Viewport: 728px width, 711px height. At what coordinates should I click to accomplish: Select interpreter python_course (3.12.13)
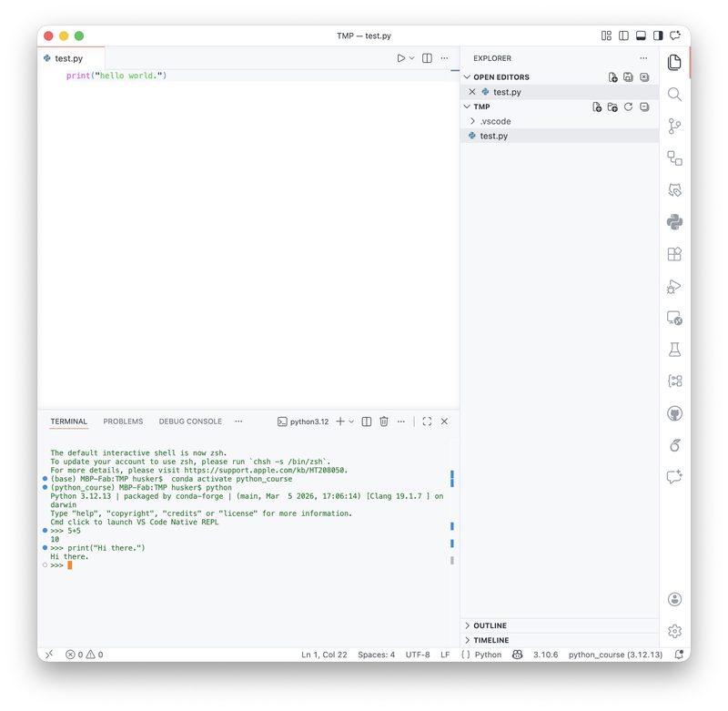[x=615, y=655]
